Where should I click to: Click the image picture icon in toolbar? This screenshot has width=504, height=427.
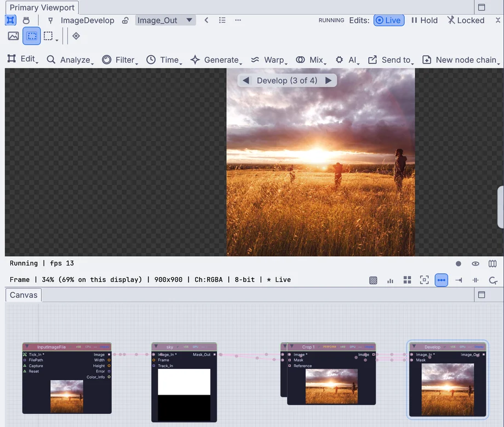tap(13, 36)
